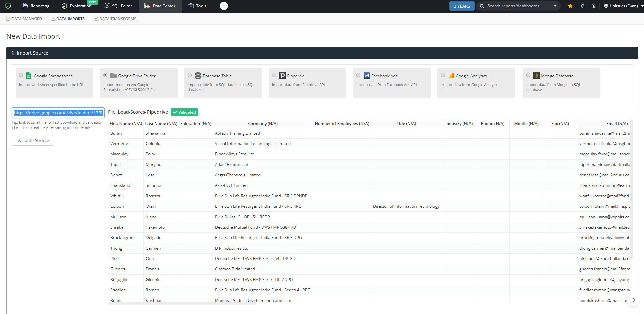Image resolution: width=644 pixels, height=314 pixels.
Task: Click the question mark icon in top bar
Action: pos(594,6)
